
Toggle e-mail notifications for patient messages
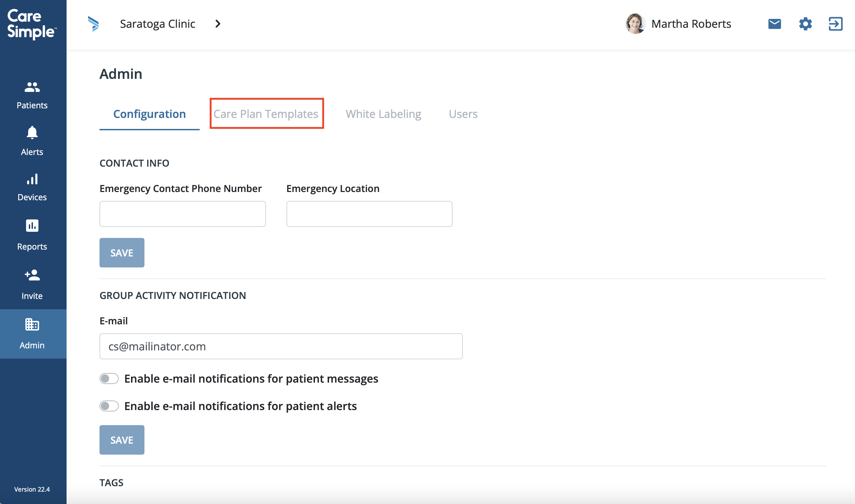109,379
